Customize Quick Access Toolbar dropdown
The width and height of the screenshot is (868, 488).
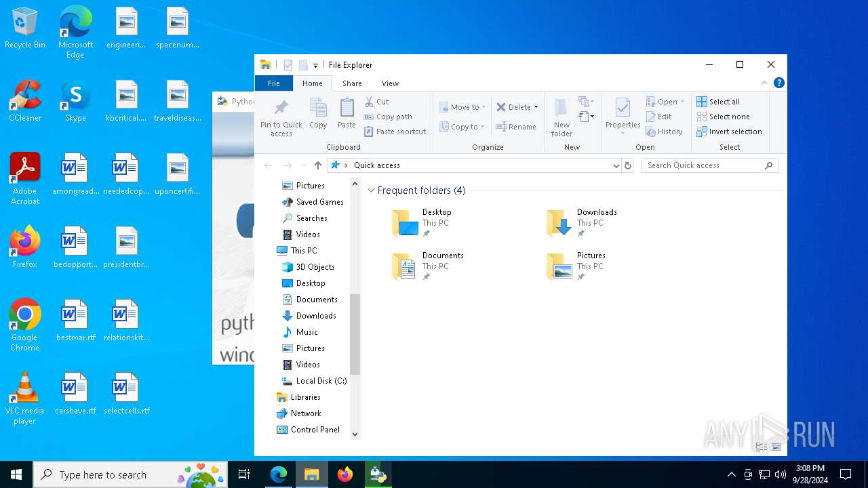coord(315,66)
